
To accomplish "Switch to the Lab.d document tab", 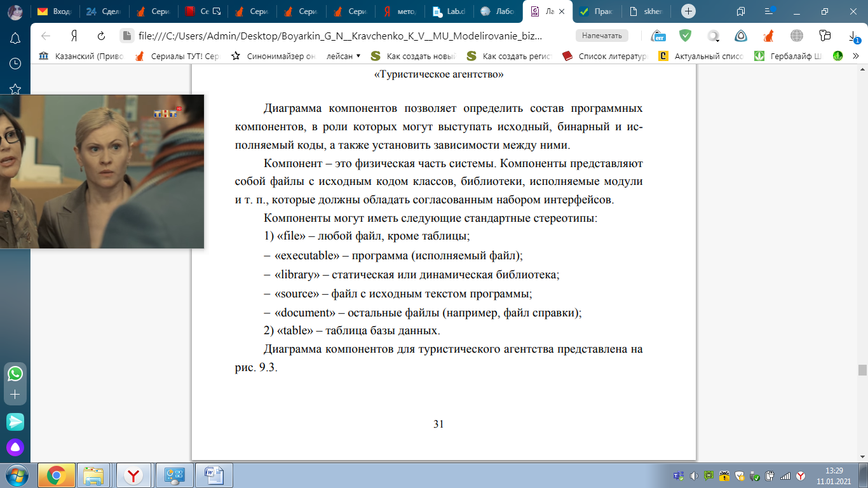I will 449,11.
